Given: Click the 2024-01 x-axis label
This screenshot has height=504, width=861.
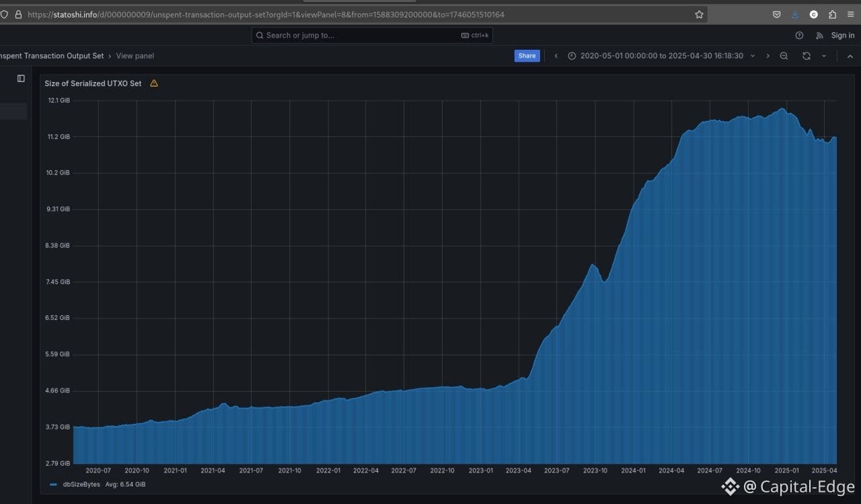Looking at the screenshot, I should 634,471.
